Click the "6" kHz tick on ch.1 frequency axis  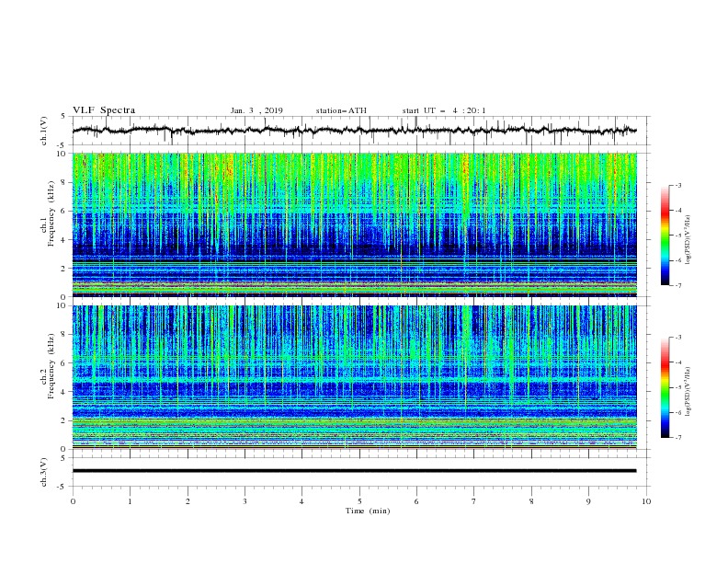click(65, 211)
